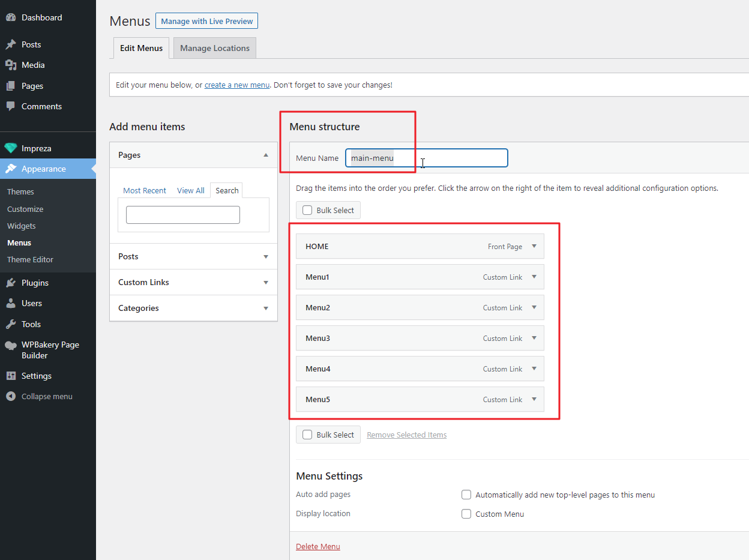Click the Impreza diamond icon
This screenshot has height=560, width=749.
[11, 148]
